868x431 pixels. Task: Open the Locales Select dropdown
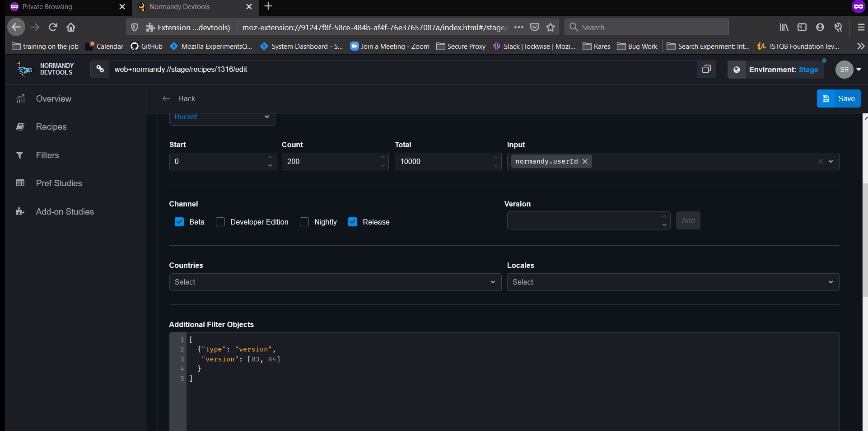[x=673, y=282]
